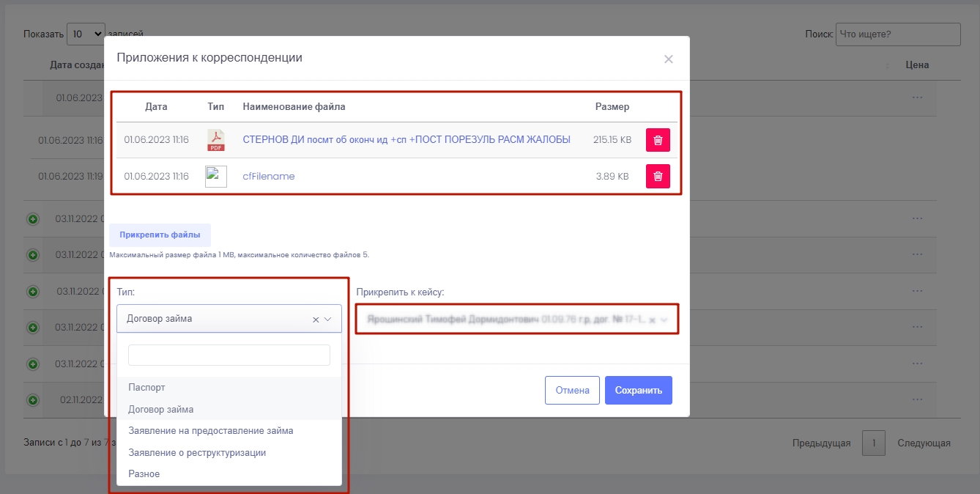Pick Заявление на предоставление займа option
Viewport: 980px width, 494px height.
[x=211, y=430]
